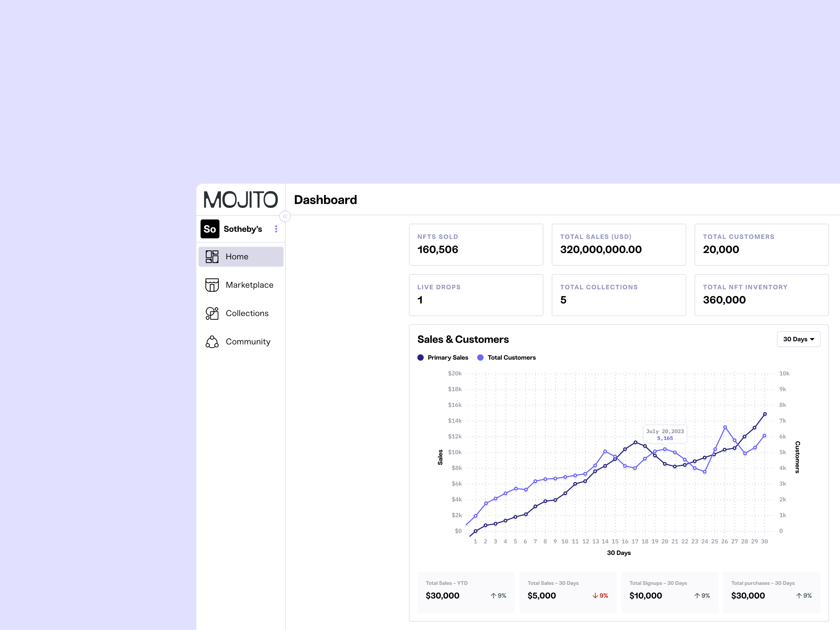Click the red down-arrow 9% indicator
The image size is (840, 630).
point(600,596)
